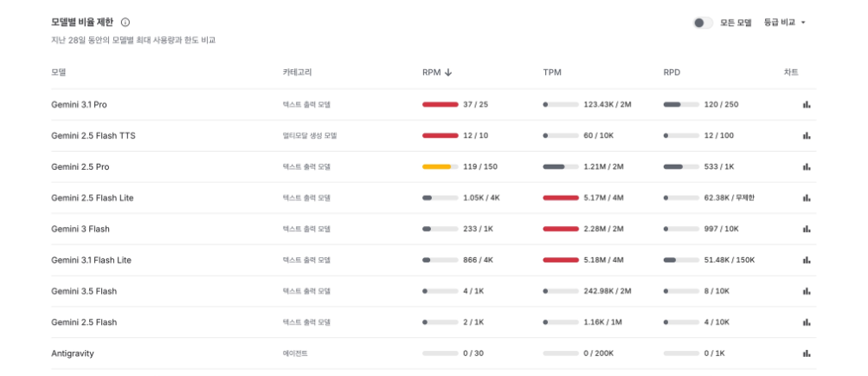Click the 12 / 100 RPD value
The width and height of the screenshot is (868, 376).
pos(718,135)
